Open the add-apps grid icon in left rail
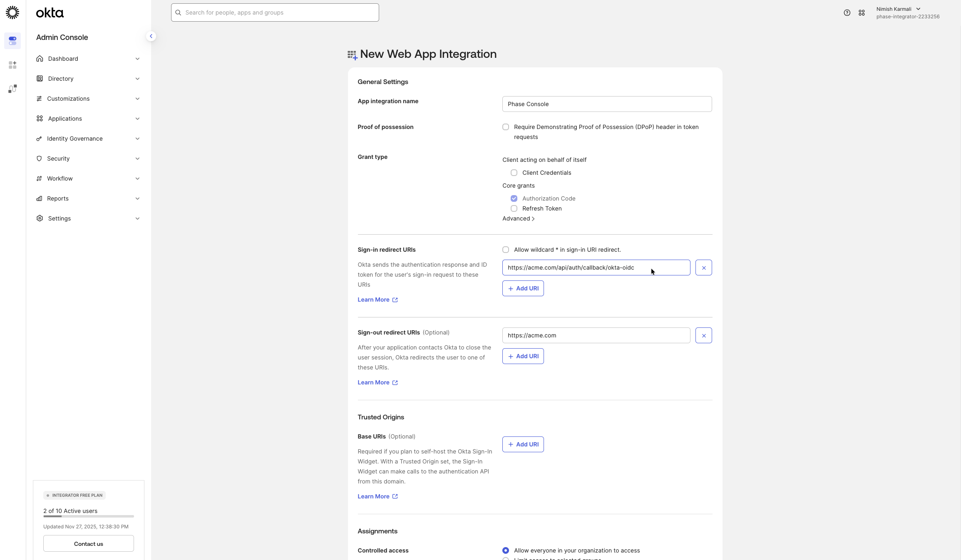Screen dimensions: 961x560 pyautogui.click(x=12, y=65)
